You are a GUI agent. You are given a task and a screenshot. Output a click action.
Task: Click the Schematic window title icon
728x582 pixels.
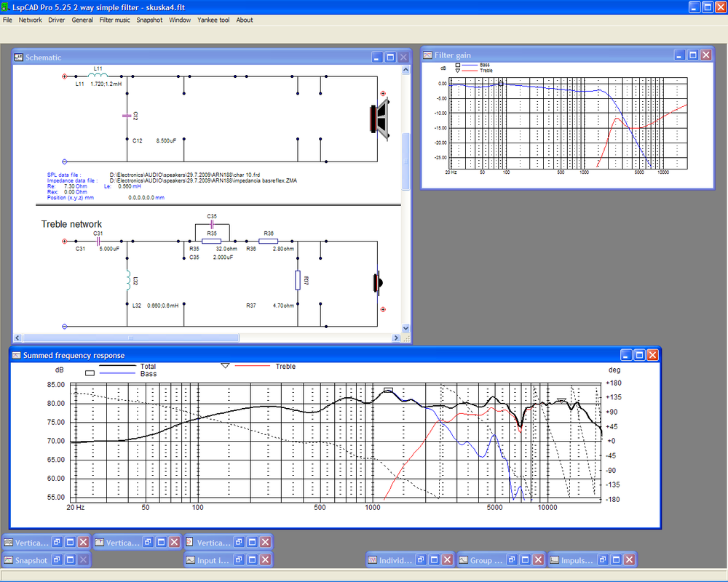coord(19,57)
